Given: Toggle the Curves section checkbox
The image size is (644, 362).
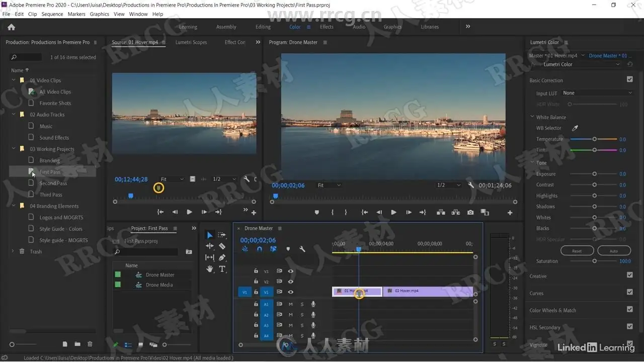Looking at the screenshot, I should click(629, 292).
